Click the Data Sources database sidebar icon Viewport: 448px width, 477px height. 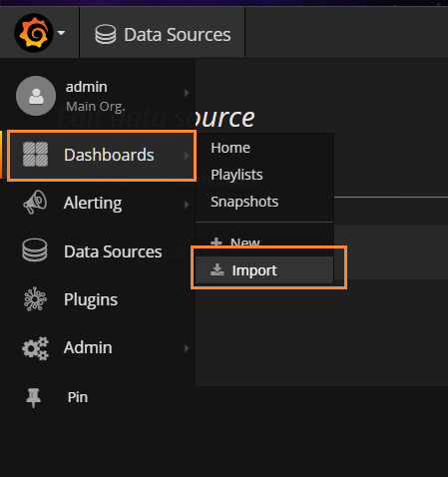(35, 250)
